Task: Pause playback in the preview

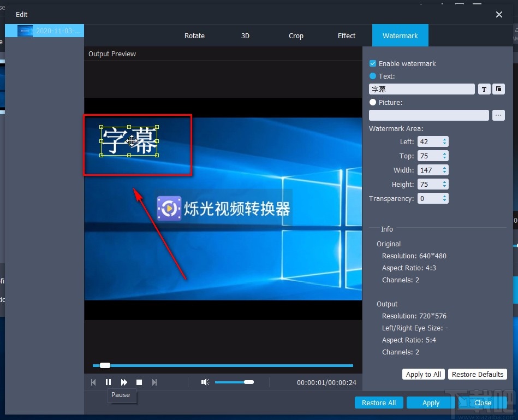Action: [x=109, y=382]
